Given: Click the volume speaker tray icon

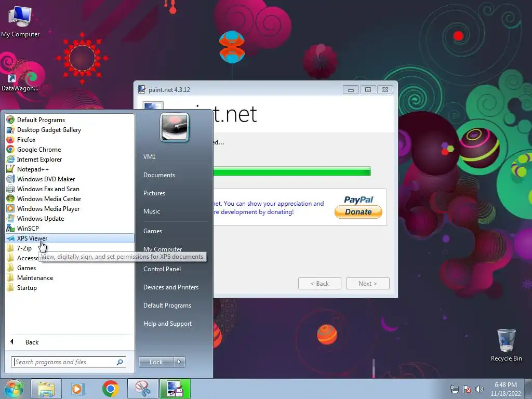Looking at the screenshot, I should (x=480, y=390).
